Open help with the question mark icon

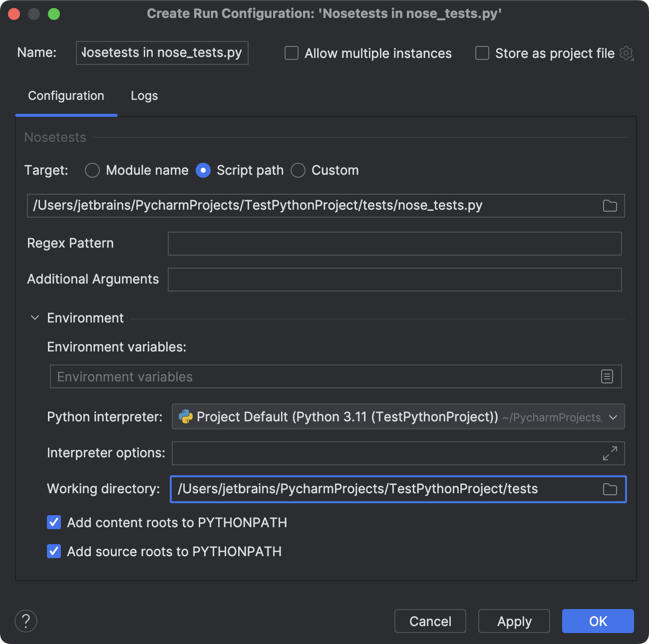[x=26, y=621]
